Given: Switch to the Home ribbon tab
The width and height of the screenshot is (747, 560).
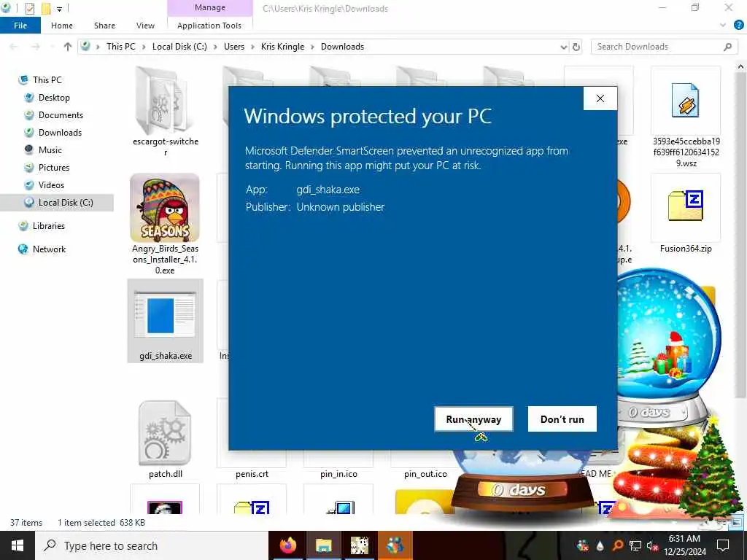Looking at the screenshot, I should pos(62,26).
